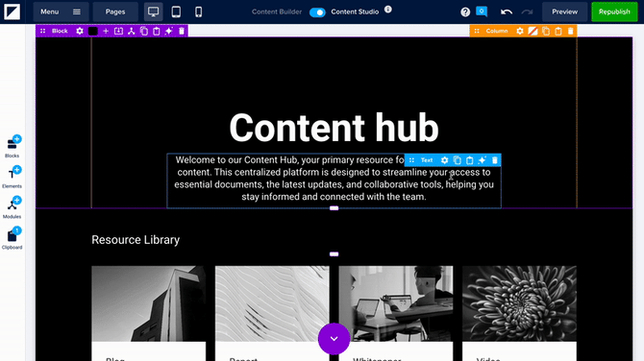Paste into the block using the Block toolbar clipboard icon
This screenshot has width=644, height=361.
point(157,31)
